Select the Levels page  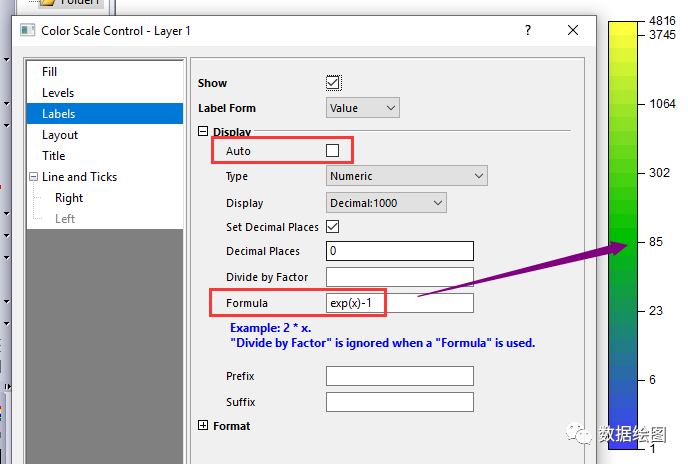point(58,93)
